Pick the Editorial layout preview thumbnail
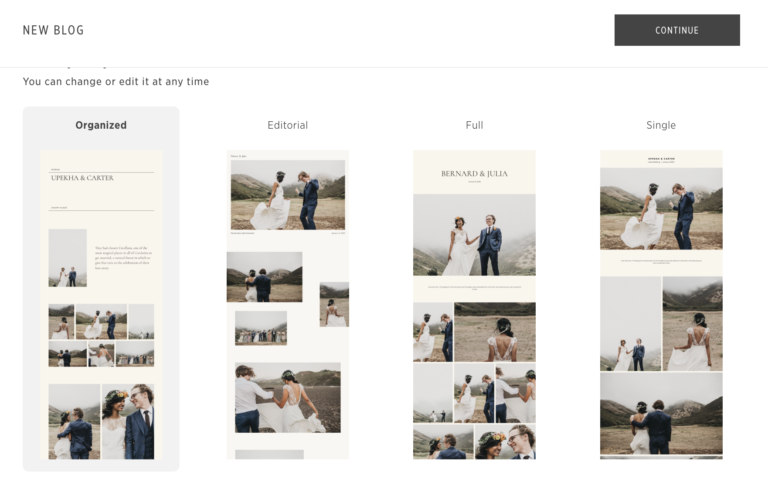 pos(288,305)
